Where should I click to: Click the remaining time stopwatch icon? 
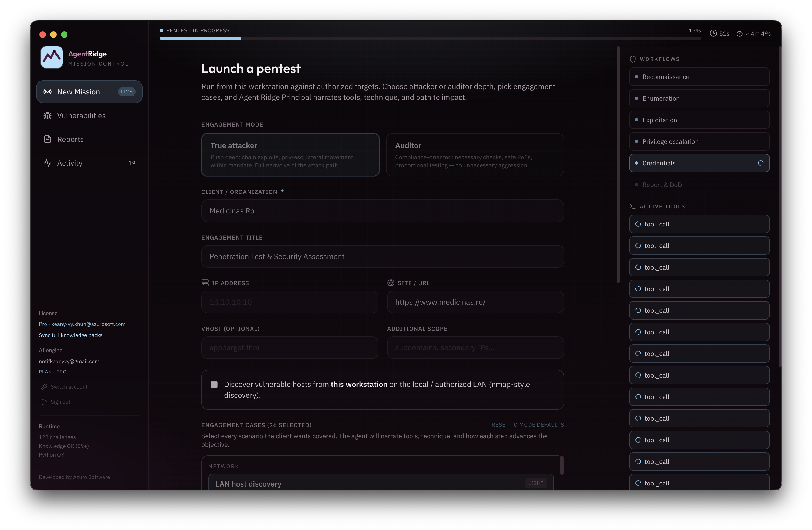point(739,33)
